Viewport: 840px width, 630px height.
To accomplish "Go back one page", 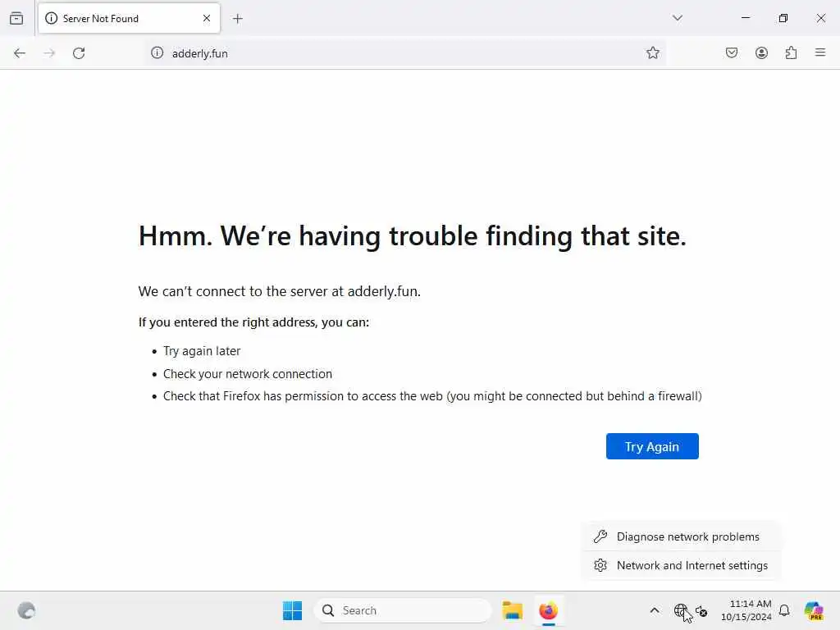I will click(x=20, y=53).
